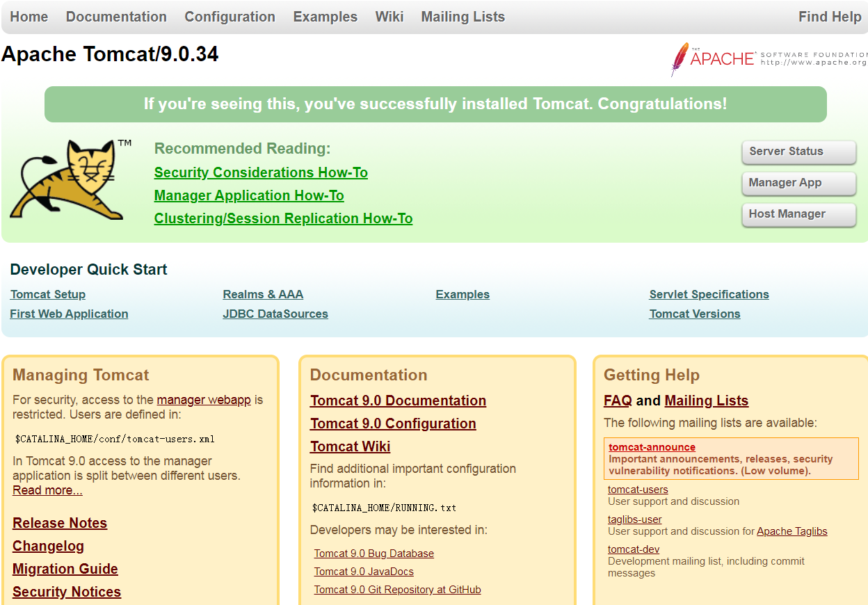Screen dimensions: 868x605
Task: Open Tomcat 9.0 Git Repository at GitHub
Action: coord(397,590)
